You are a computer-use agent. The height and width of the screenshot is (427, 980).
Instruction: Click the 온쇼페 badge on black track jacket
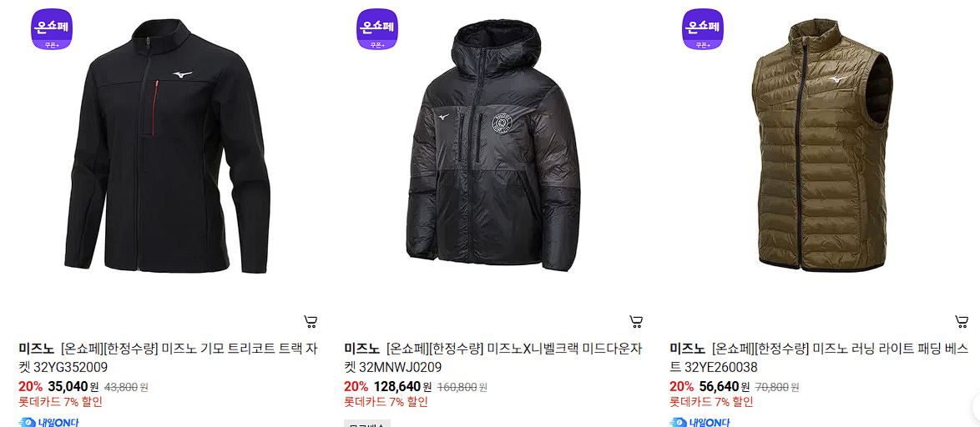(52, 28)
